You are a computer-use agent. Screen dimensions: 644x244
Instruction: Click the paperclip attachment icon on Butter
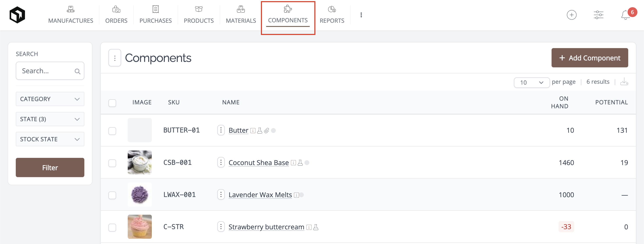click(x=267, y=131)
